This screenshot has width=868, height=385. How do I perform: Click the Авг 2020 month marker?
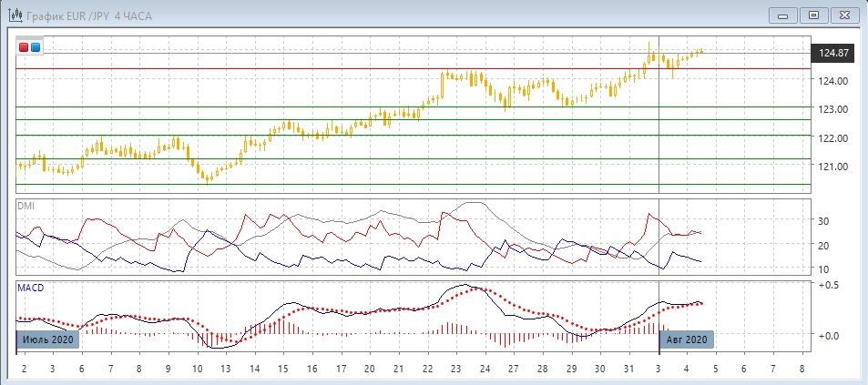[687, 339]
